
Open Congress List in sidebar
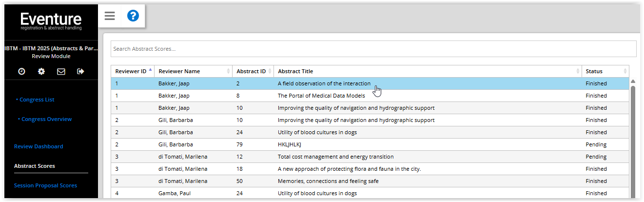pos(37,100)
